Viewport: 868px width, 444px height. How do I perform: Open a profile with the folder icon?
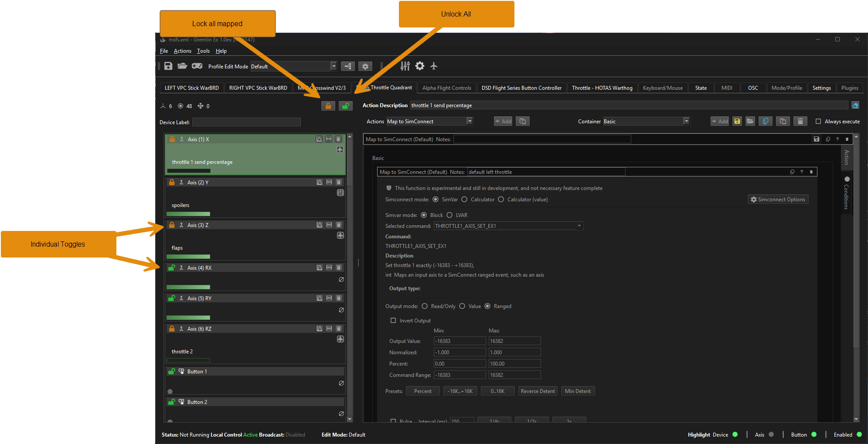point(182,66)
